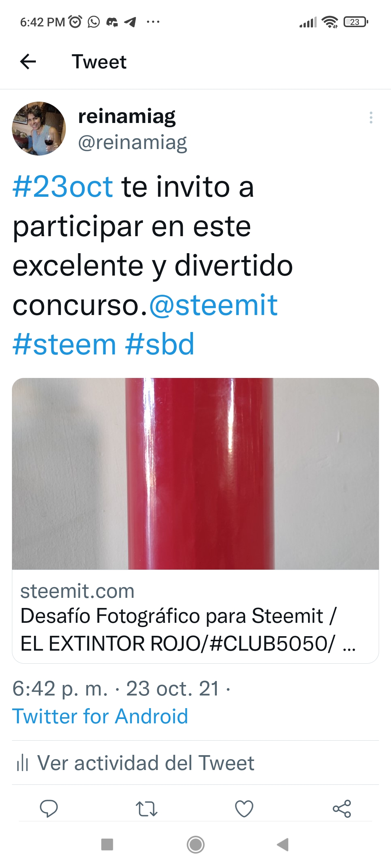This screenshot has width=391, height=868.
Task: Tap the back arrow in the header
Action: [28, 61]
